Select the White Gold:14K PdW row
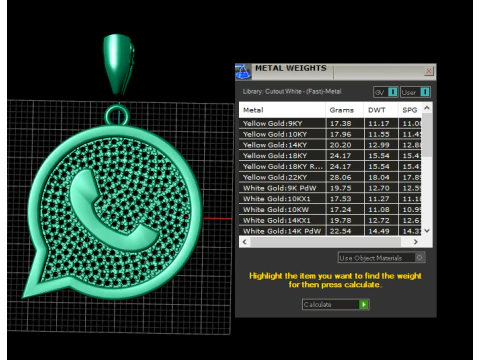 point(330,231)
